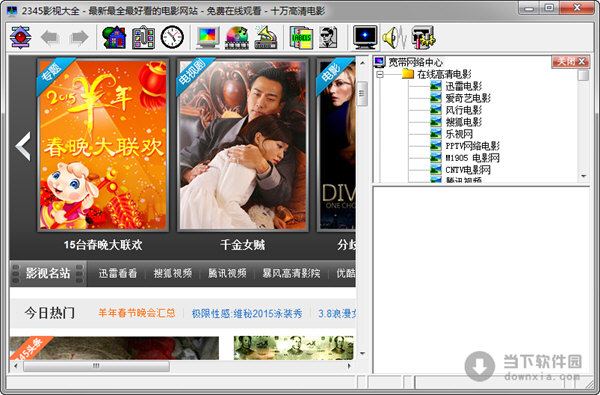Open 腾讯视频 in 影视名站 bar
The height and width of the screenshot is (395, 600).
pos(227,273)
